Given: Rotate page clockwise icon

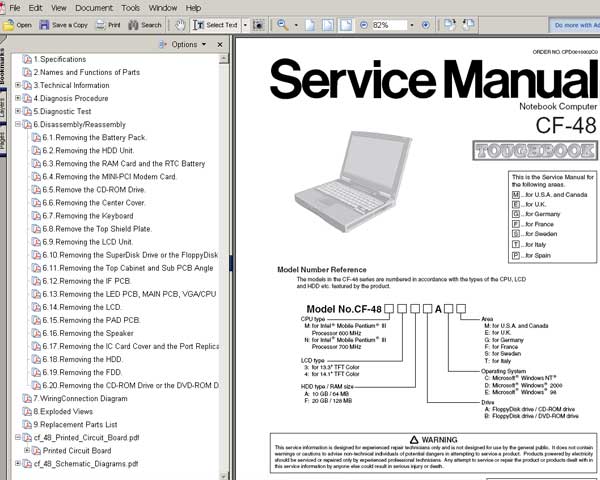Looking at the screenshot, I should click(x=450, y=24).
